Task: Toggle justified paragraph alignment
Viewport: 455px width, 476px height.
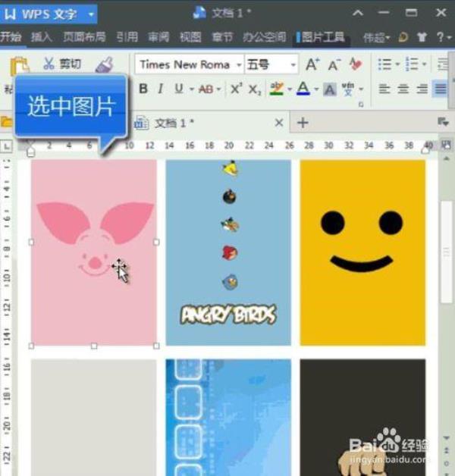Action: pos(441,89)
